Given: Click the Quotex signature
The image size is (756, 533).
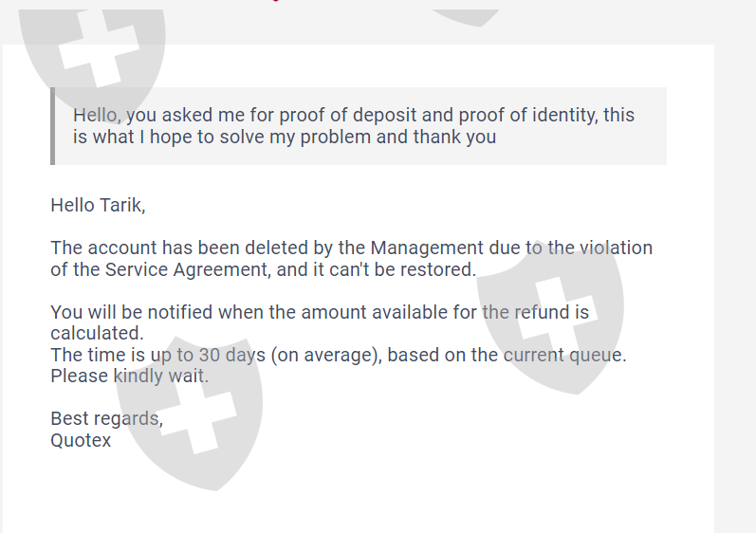Looking at the screenshot, I should coord(81,440).
